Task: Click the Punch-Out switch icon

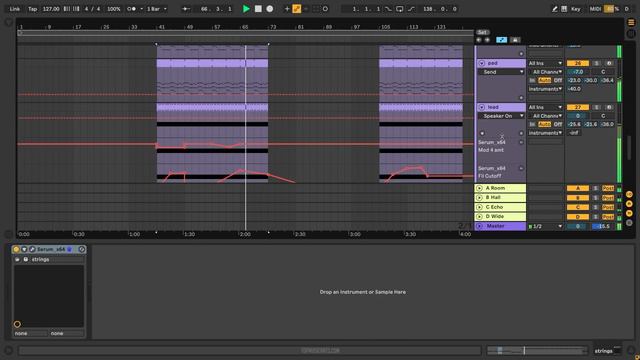Action: [x=411, y=9]
